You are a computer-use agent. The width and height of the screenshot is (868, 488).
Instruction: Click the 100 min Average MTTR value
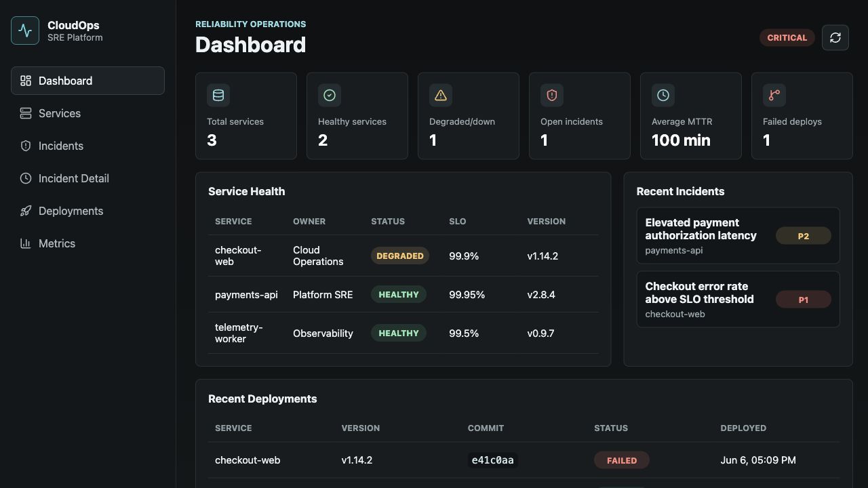point(681,140)
